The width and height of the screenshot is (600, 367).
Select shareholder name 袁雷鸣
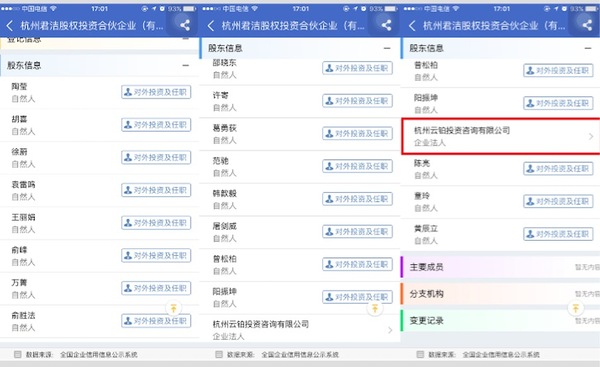23,184
